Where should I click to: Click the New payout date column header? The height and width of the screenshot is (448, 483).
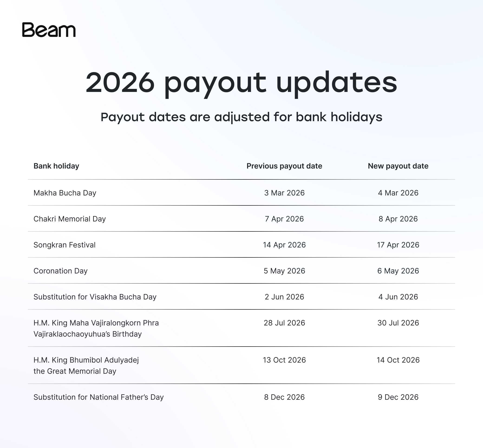point(398,166)
